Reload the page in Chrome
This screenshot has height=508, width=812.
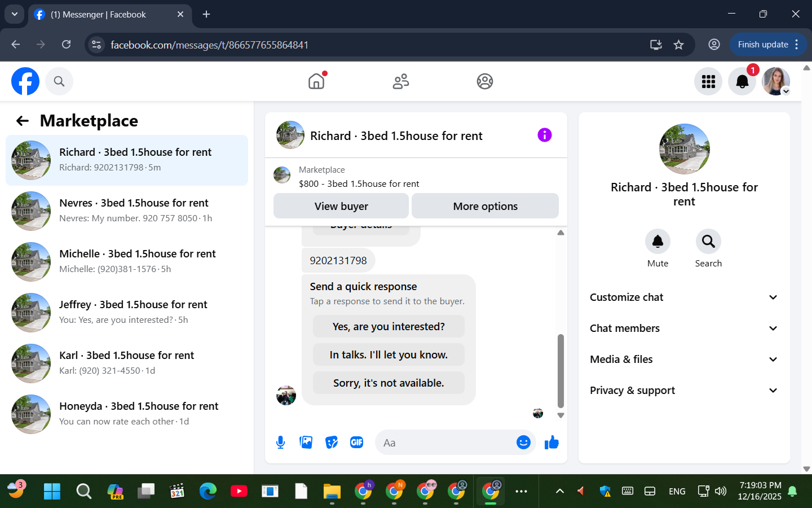(x=67, y=45)
